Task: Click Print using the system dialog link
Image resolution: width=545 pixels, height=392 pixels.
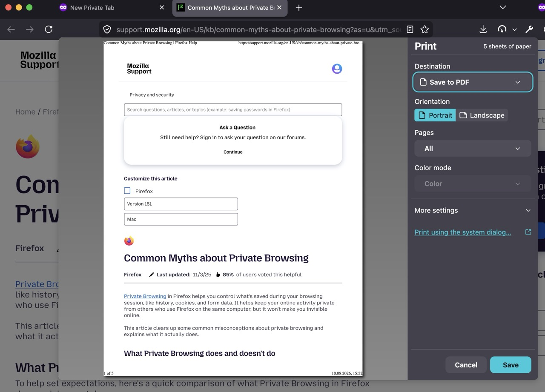Action: 463,232
